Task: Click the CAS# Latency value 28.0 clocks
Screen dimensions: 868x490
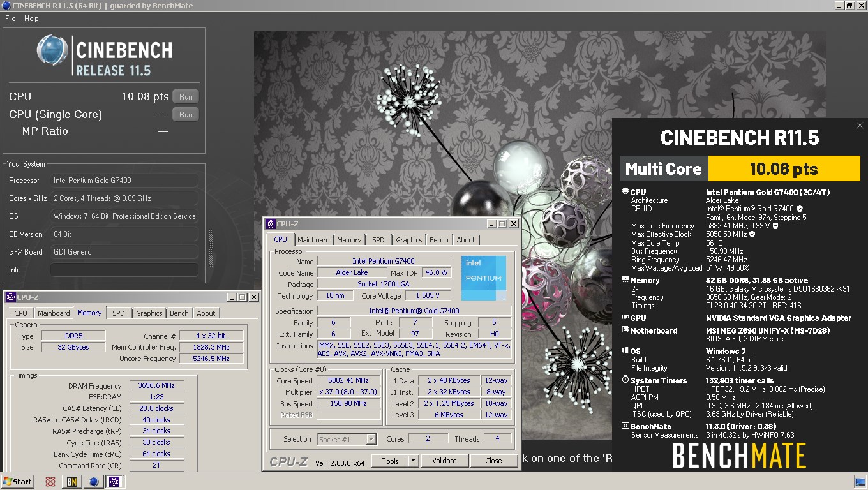Action: point(156,408)
